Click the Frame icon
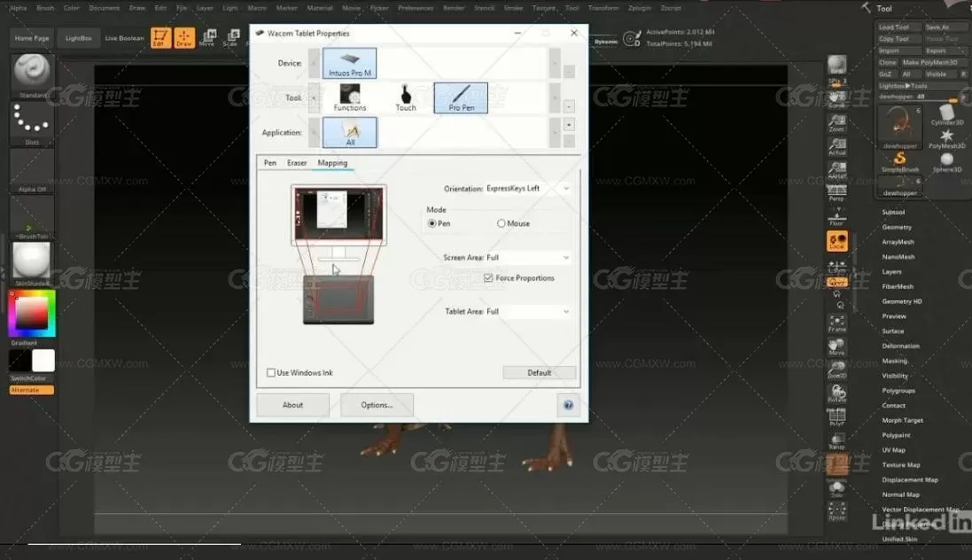Viewport: 972px width, 560px height. click(x=836, y=323)
